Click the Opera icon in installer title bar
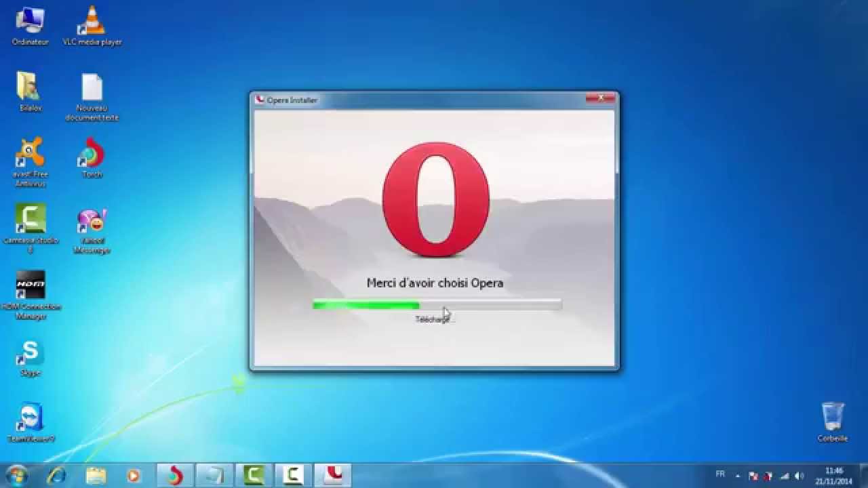 point(260,100)
